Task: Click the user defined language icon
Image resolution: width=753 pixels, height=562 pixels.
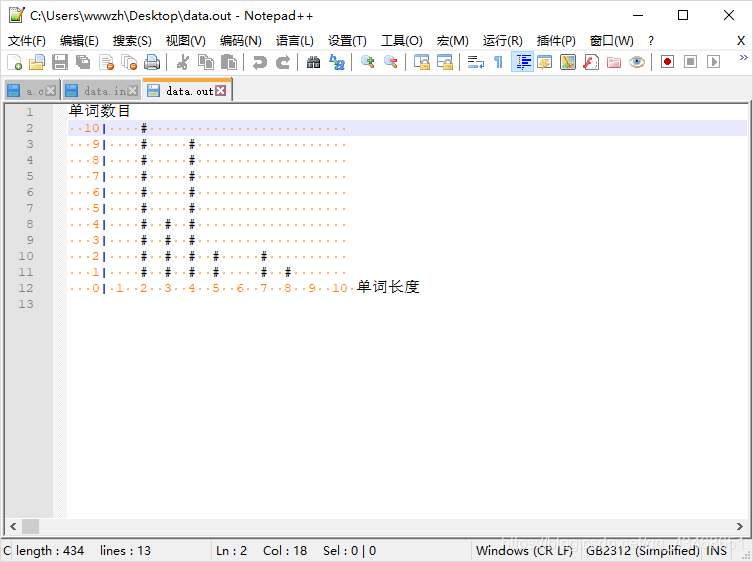Action: coord(545,62)
